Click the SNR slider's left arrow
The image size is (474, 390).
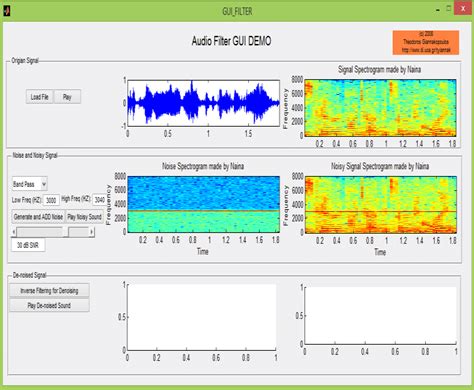(14, 232)
